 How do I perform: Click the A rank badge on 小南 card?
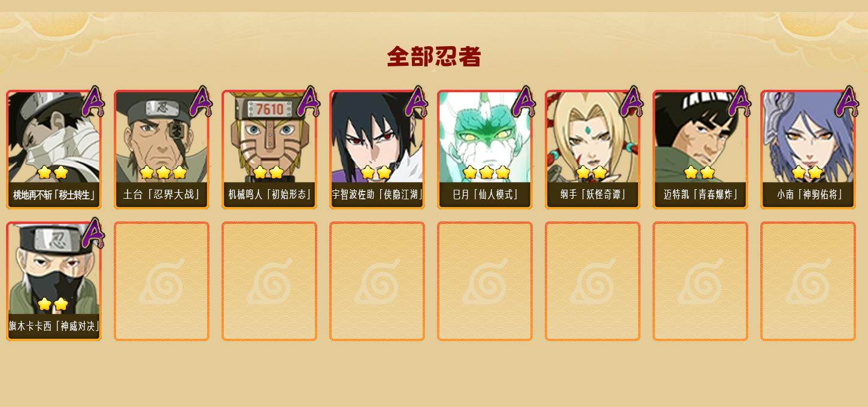point(848,101)
